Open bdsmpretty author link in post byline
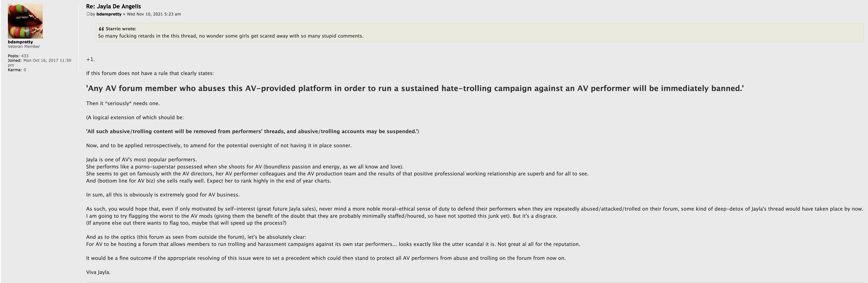 [109, 14]
